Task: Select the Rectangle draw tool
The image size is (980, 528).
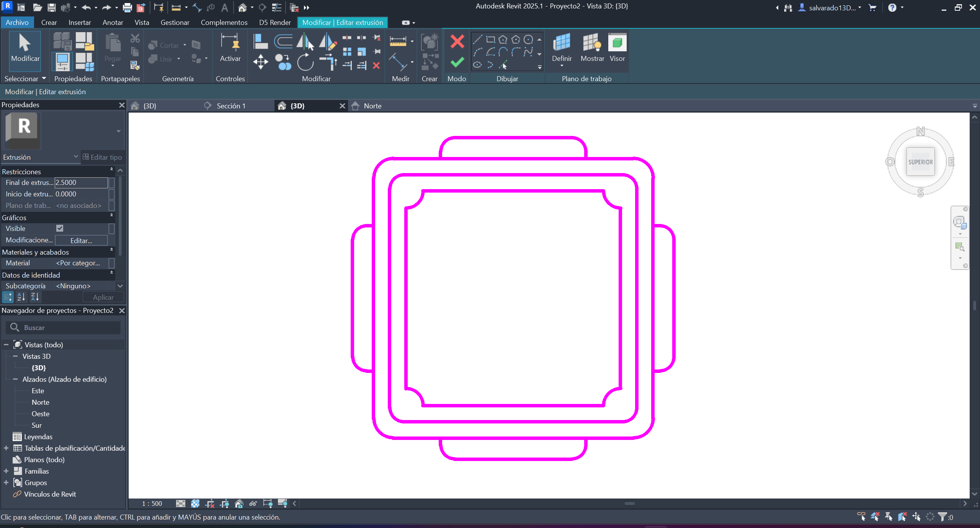Action: point(490,39)
